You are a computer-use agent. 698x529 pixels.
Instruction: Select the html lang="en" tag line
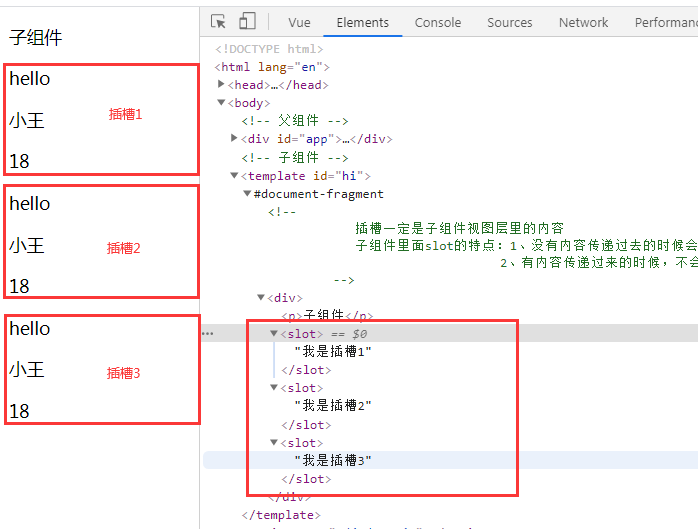pos(271,67)
